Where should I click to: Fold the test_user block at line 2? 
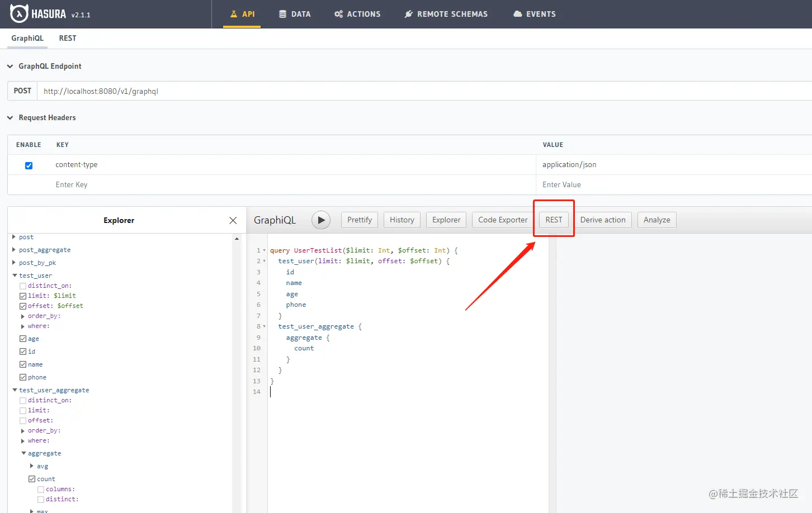point(265,261)
